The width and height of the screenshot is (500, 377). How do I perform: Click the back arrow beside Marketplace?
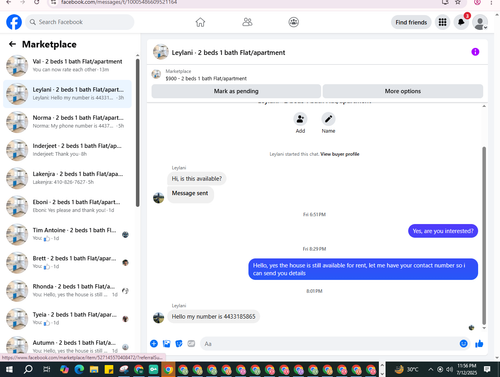12,44
